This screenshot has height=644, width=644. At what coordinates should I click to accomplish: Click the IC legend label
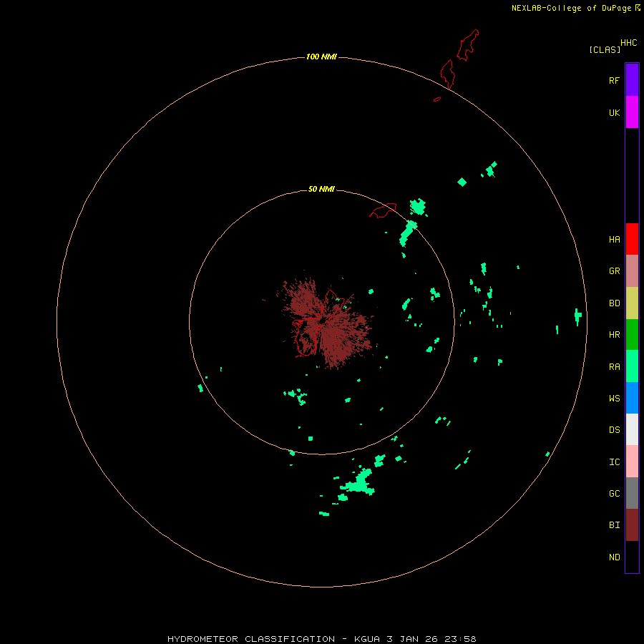(x=614, y=462)
